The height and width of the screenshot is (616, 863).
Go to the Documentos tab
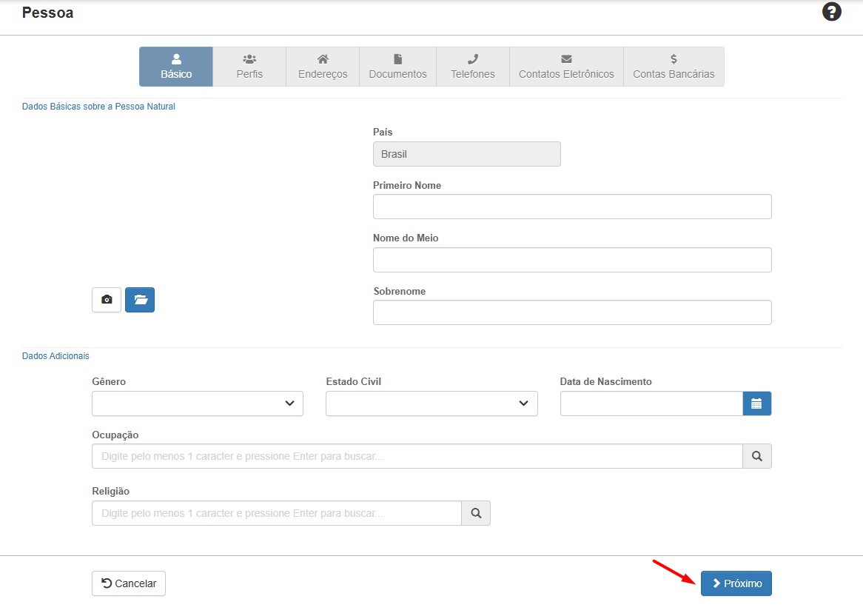pos(397,67)
